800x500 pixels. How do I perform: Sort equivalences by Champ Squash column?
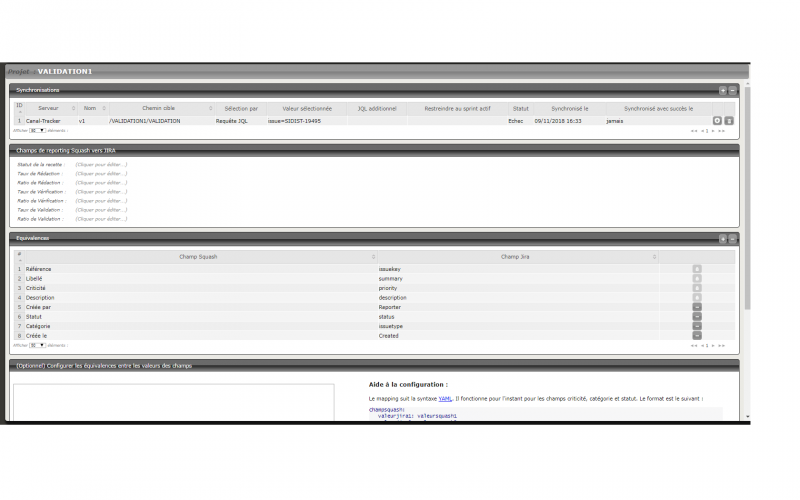point(201,257)
